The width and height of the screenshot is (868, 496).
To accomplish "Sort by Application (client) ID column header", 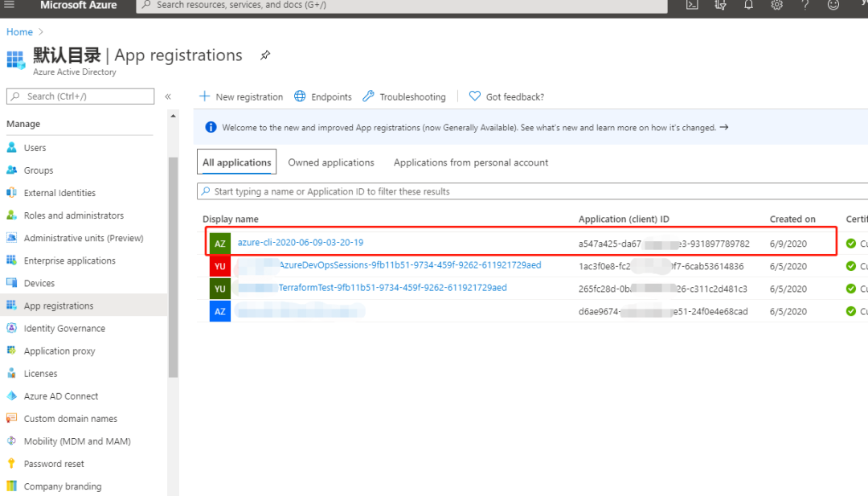I will pos(624,219).
